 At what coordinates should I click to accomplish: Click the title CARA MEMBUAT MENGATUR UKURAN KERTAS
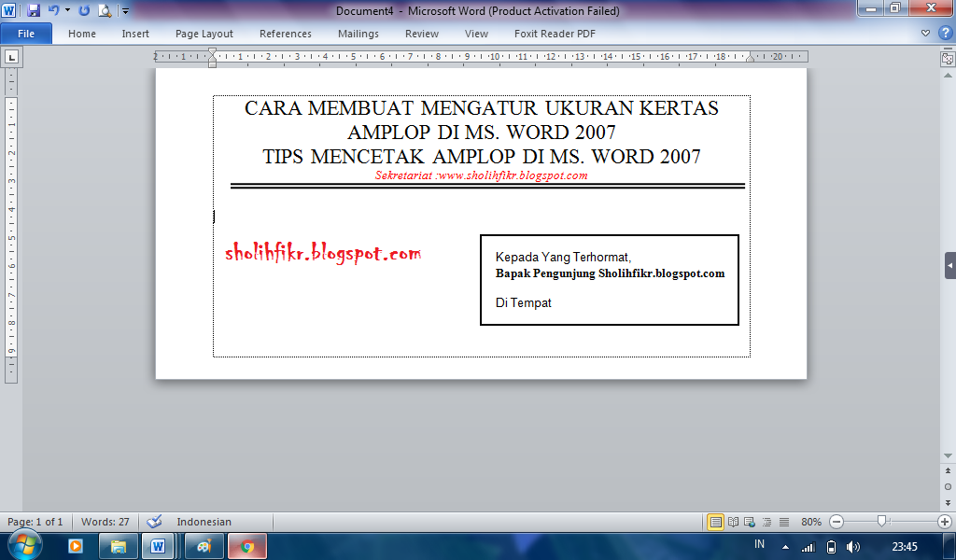[x=482, y=108]
